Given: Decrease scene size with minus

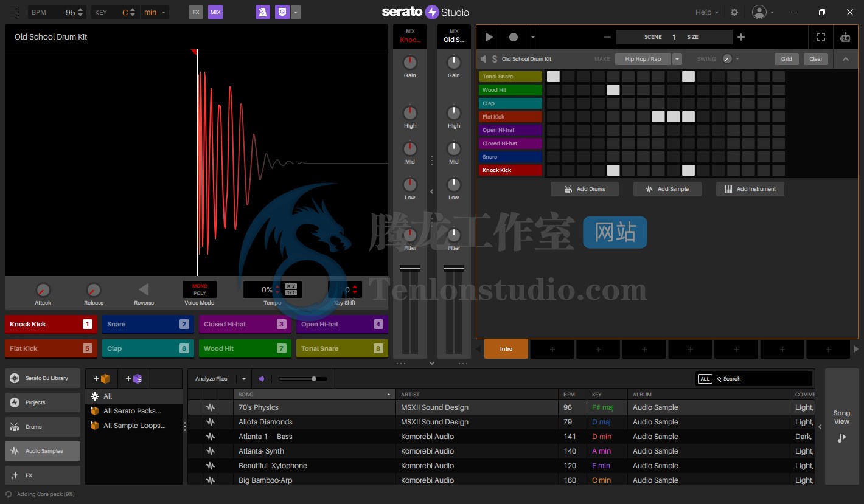Looking at the screenshot, I should [607, 37].
